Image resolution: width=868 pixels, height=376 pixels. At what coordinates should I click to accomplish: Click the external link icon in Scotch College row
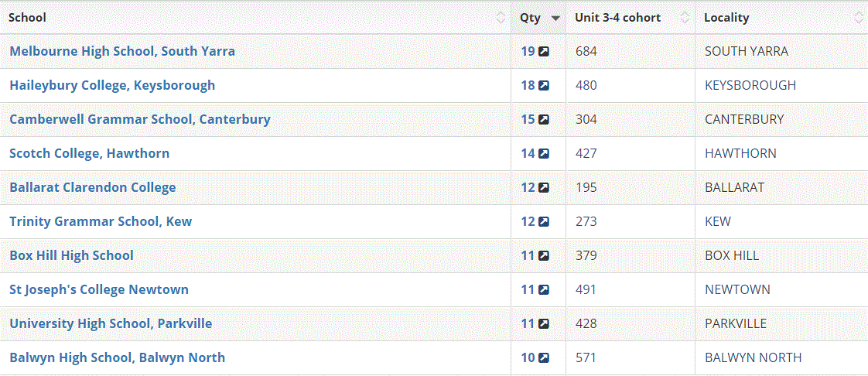544,154
